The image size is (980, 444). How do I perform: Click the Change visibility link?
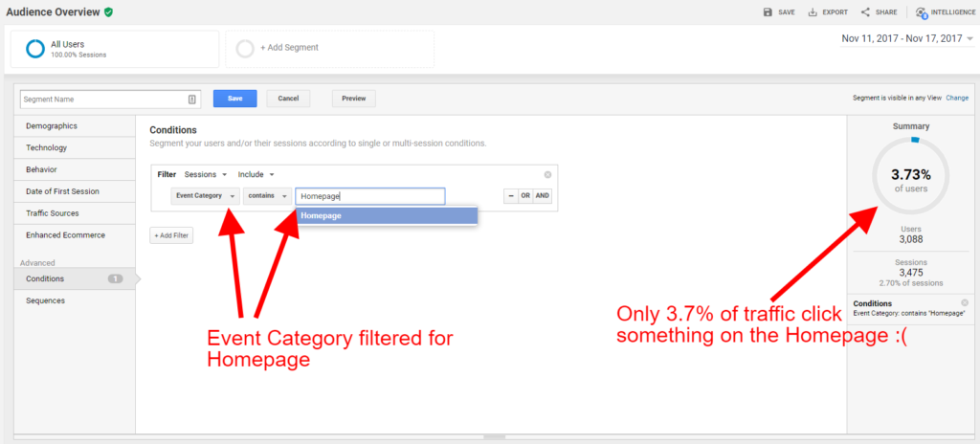(957, 99)
